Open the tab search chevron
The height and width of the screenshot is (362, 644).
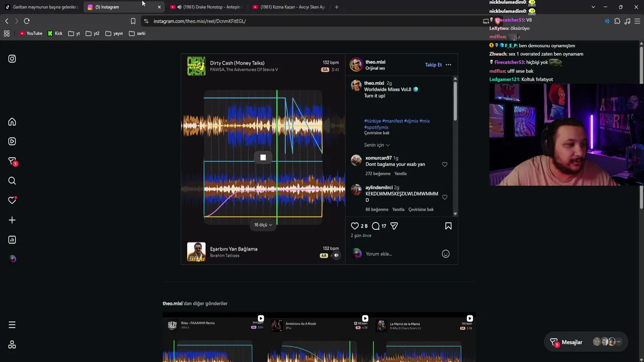tap(593, 7)
